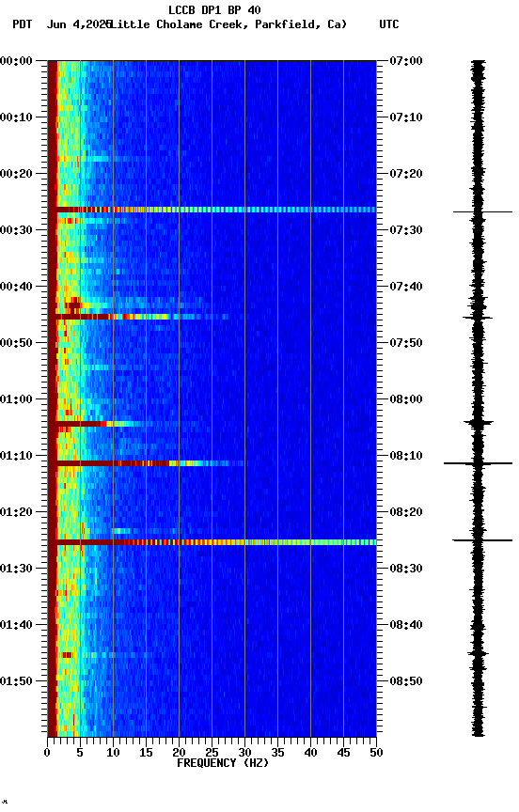Click the 01:40 PDT time label

16,625
